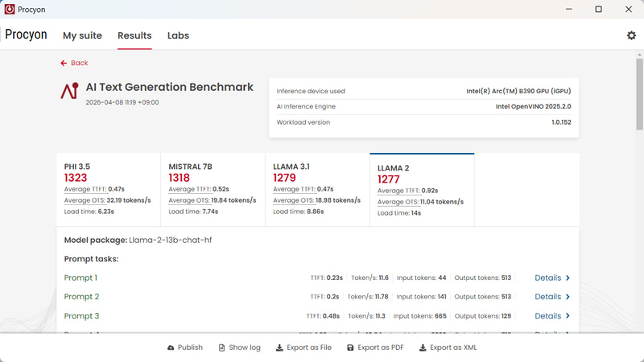Click the Publish button

(x=185, y=348)
